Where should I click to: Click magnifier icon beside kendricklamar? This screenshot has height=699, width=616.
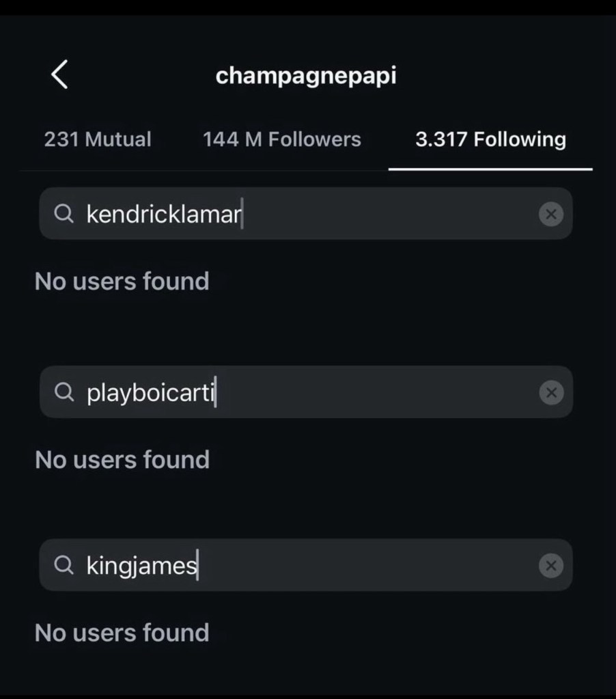(x=64, y=215)
